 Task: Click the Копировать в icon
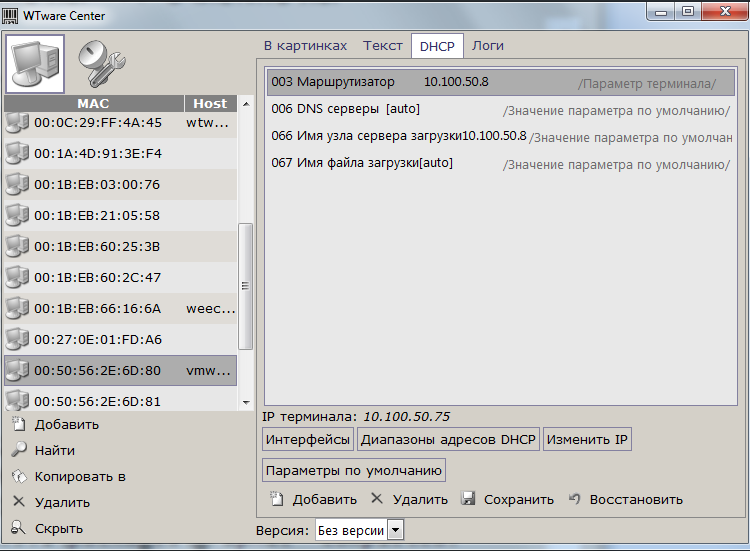(18, 476)
